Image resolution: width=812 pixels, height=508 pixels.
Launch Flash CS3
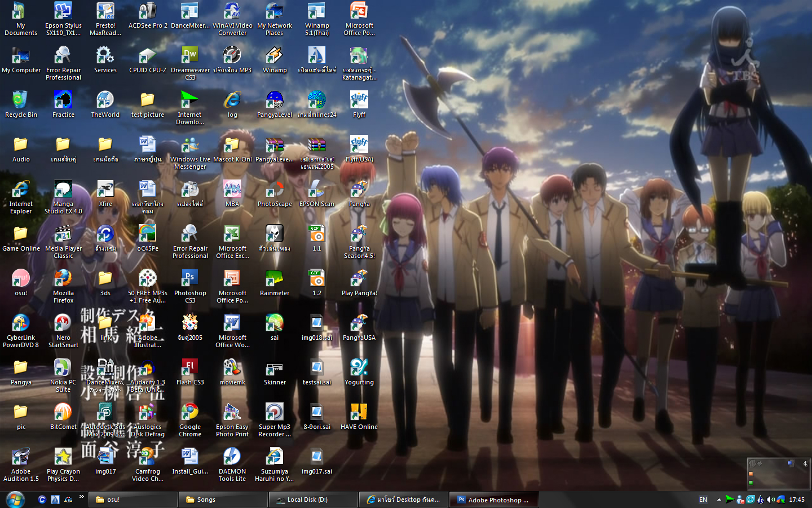click(x=190, y=372)
